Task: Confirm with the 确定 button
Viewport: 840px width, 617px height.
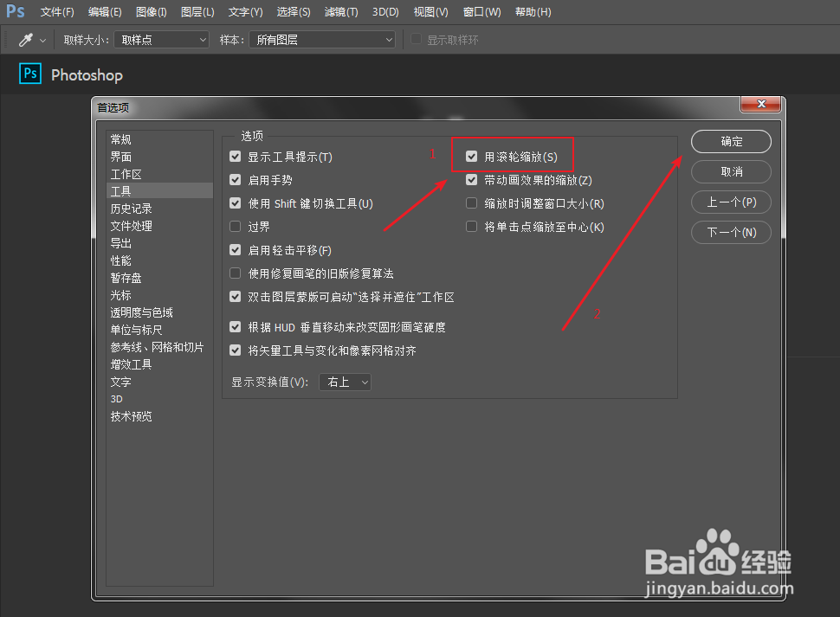Action: click(x=731, y=141)
